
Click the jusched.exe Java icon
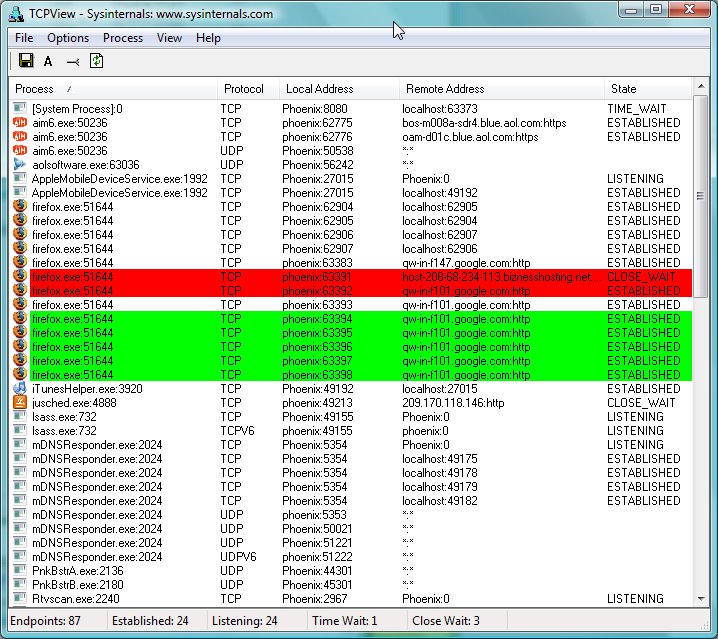pyautogui.click(x=20, y=402)
